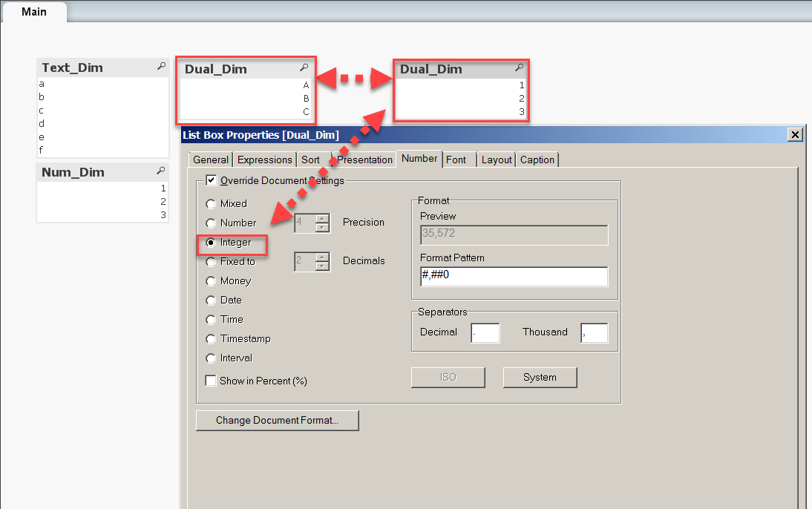The height and width of the screenshot is (509, 812).
Task: Open search in right Dual_Dim list box
Action: (519, 68)
